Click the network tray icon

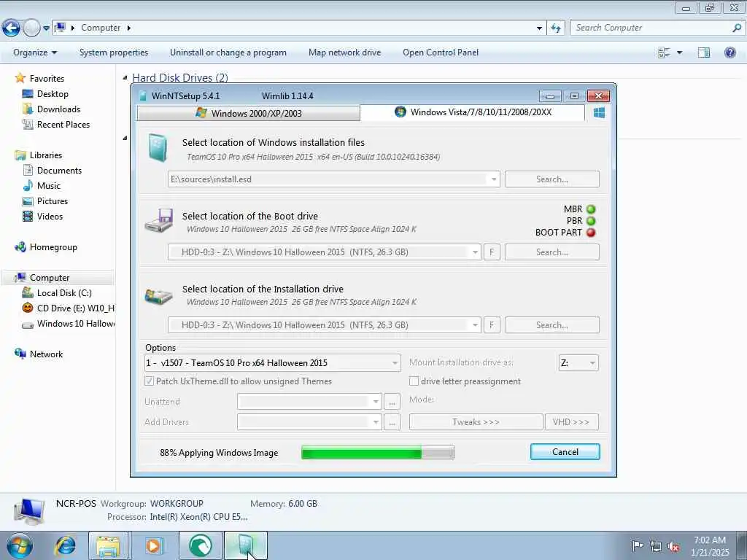pos(656,546)
